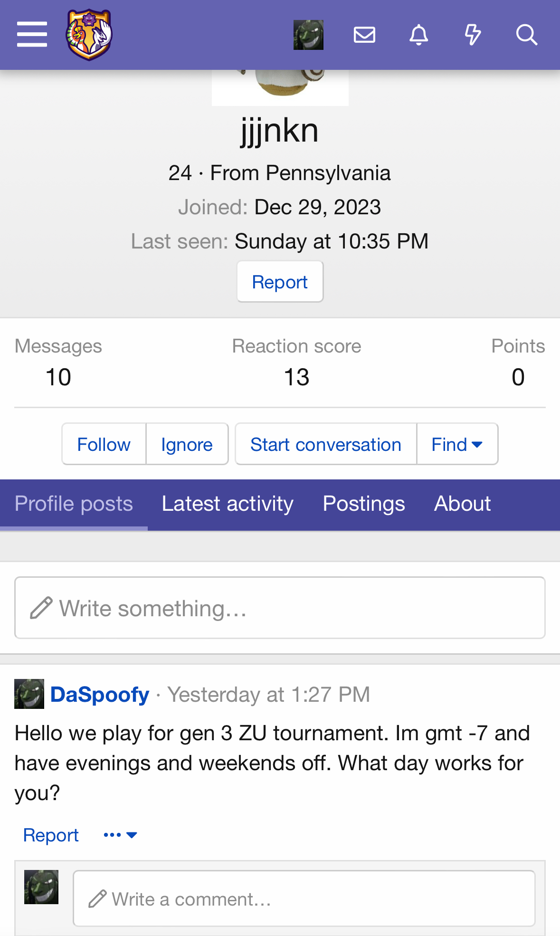Toggle Follow for user jjjnkn
The width and height of the screenshot is (560, 936).
click(104, 444)
